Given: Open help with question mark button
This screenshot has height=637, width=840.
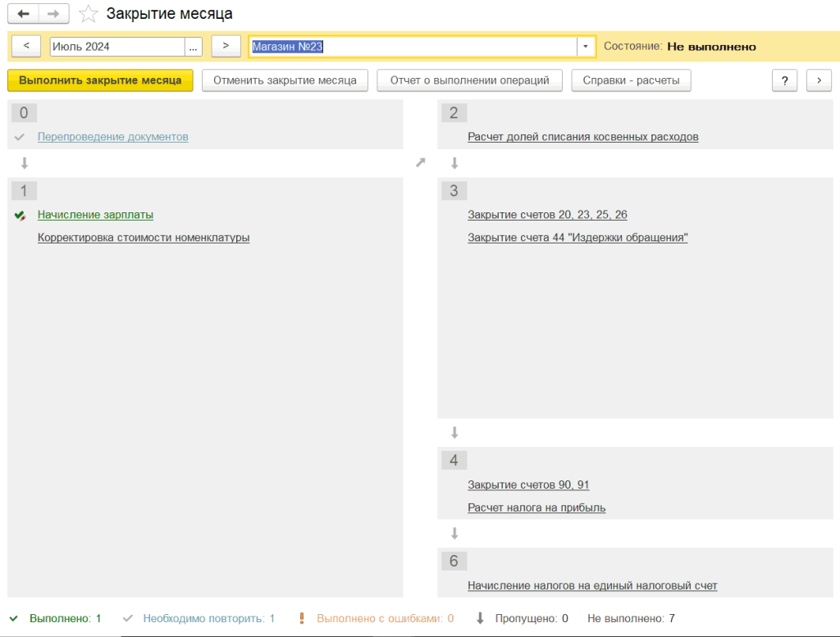Looking at the screenshot, I should (784, 80).
